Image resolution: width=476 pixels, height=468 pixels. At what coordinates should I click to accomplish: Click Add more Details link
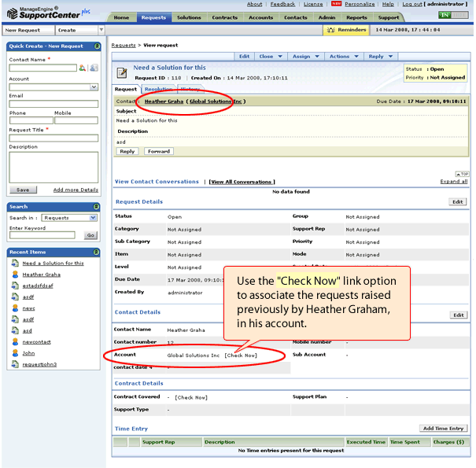76,190
